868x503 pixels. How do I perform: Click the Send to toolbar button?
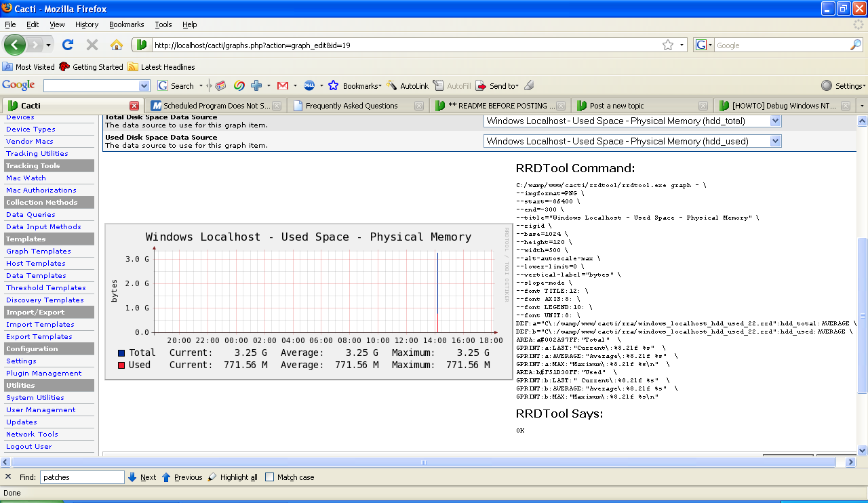(x=496, y=85)
